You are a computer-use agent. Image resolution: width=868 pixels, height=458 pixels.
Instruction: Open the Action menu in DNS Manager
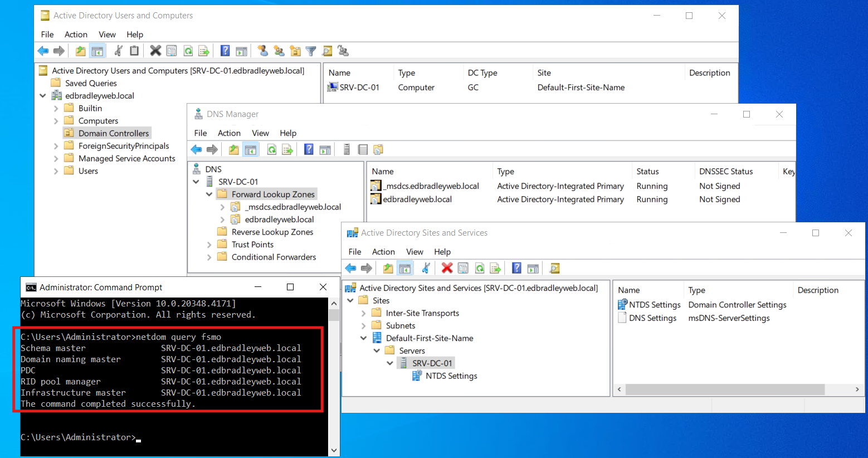tap(229, 133)
